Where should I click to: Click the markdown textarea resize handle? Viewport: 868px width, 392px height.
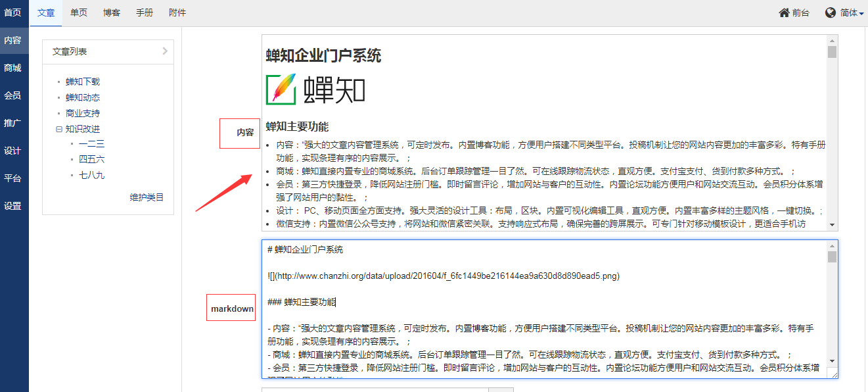click(834, 374)
